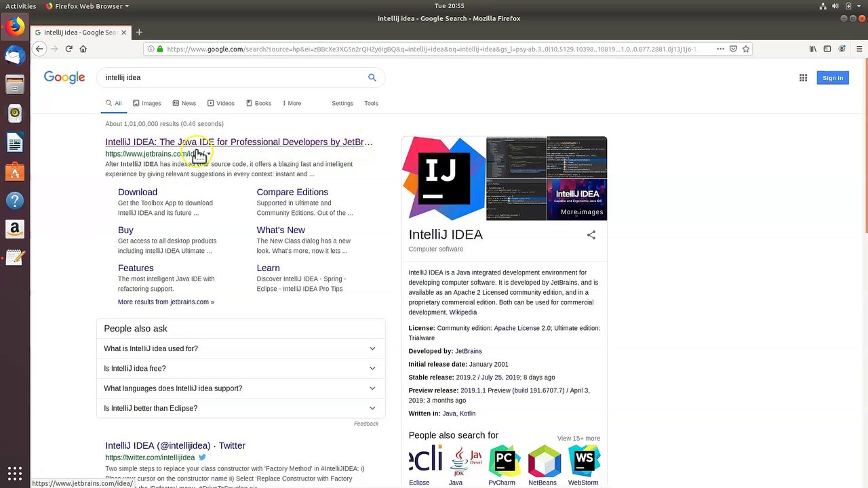Open the page actions three-dot menu
Viewport: 868px width, 488px height.
coord(720,49)
